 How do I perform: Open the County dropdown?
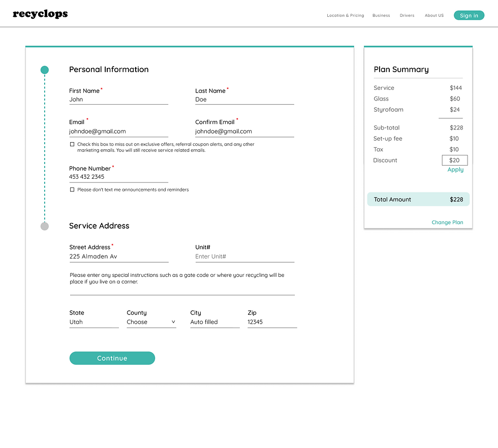tap(150, 322)
